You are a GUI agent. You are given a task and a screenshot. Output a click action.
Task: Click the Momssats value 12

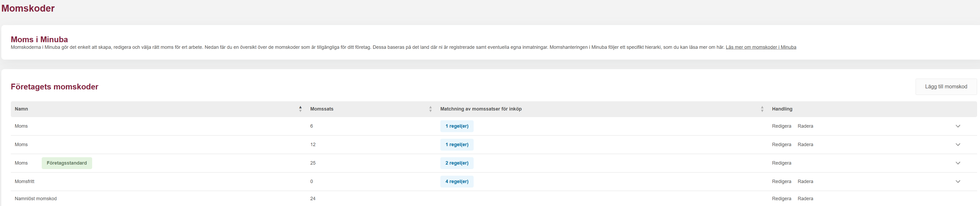click(313, 145)
